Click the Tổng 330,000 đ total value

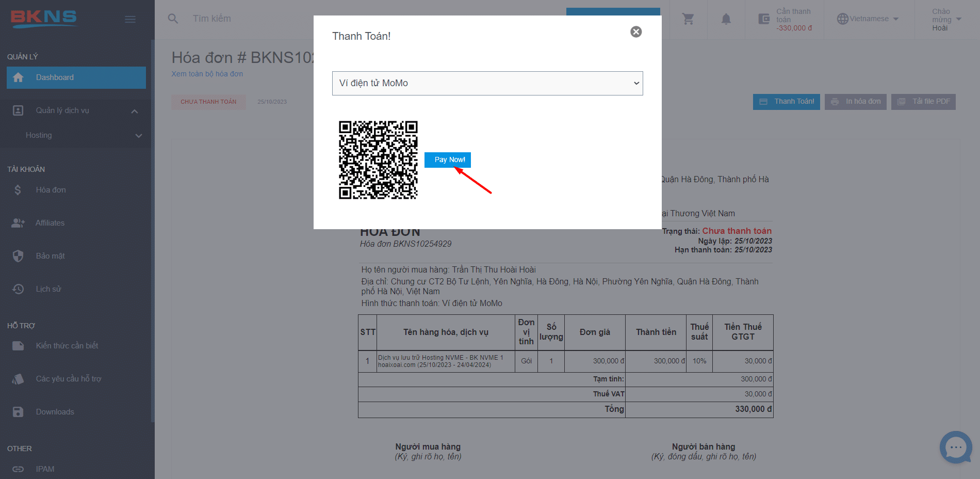click(754, 409)
